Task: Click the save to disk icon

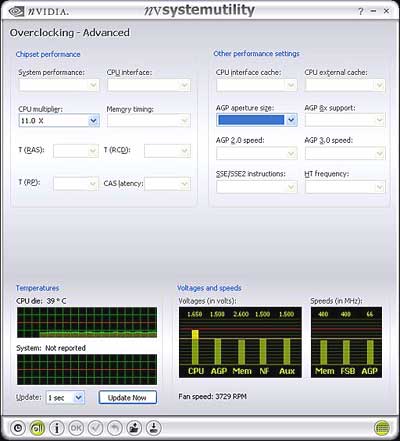Action: [x=153, y=428]
